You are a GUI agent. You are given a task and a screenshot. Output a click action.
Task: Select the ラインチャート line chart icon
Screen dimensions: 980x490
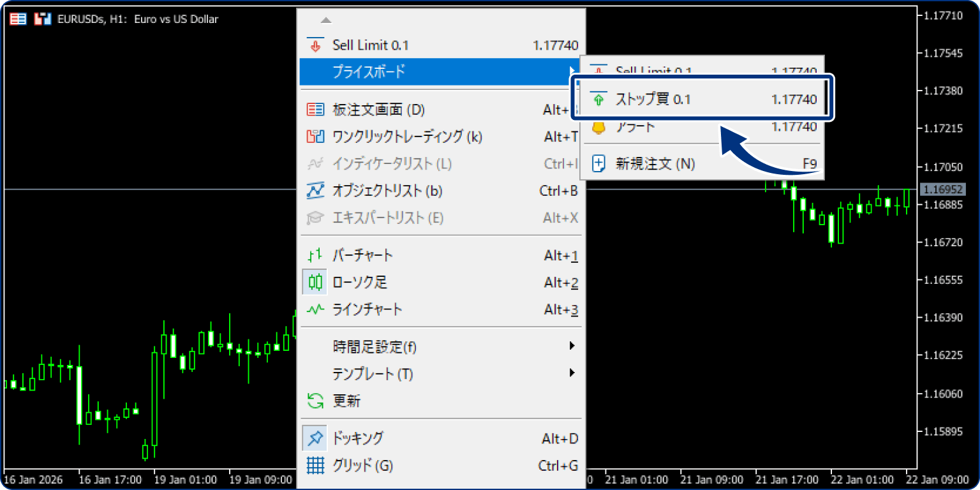315,309
